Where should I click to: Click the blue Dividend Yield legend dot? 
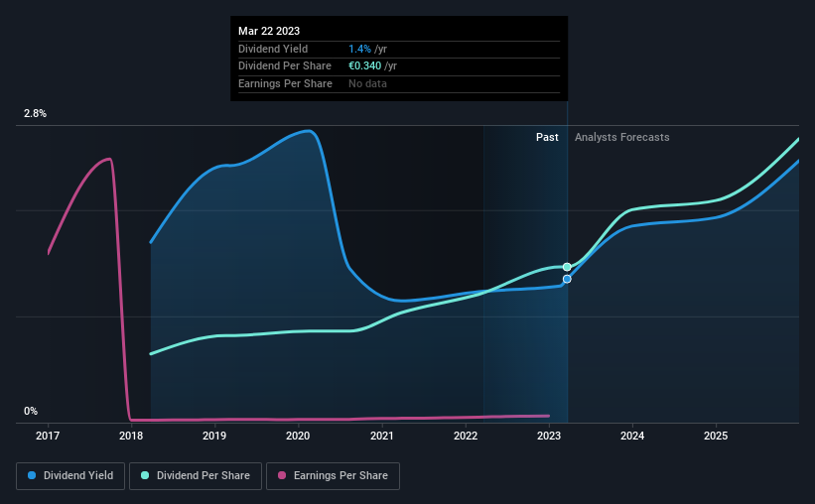(x=32, y=475)
